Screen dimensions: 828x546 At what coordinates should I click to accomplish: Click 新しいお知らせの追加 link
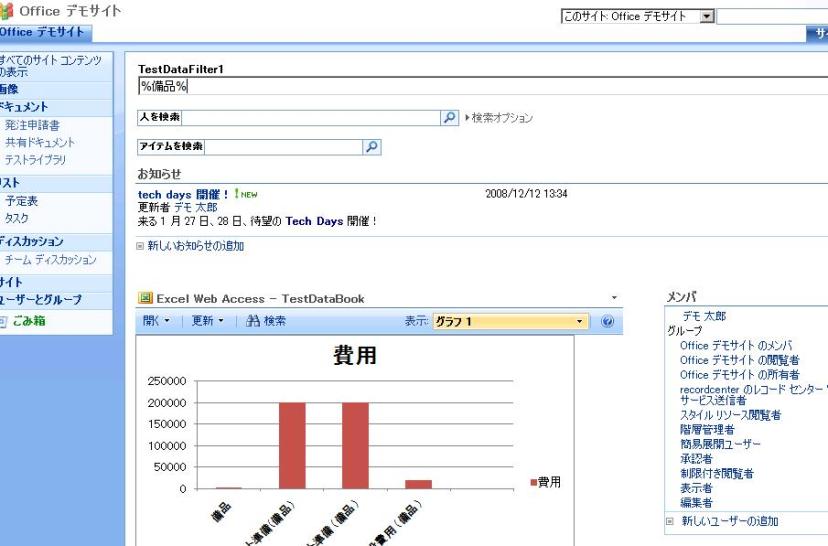(196, 246)
